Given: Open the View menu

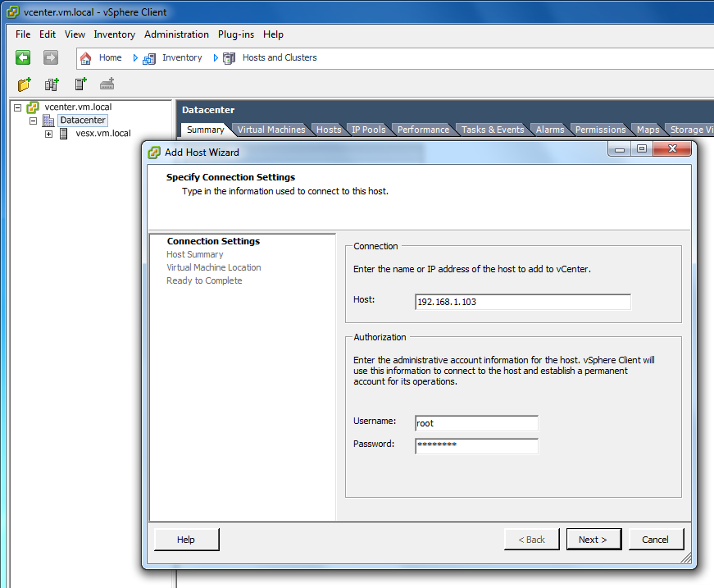Looking at the screenshot, I should click(75, 34).
